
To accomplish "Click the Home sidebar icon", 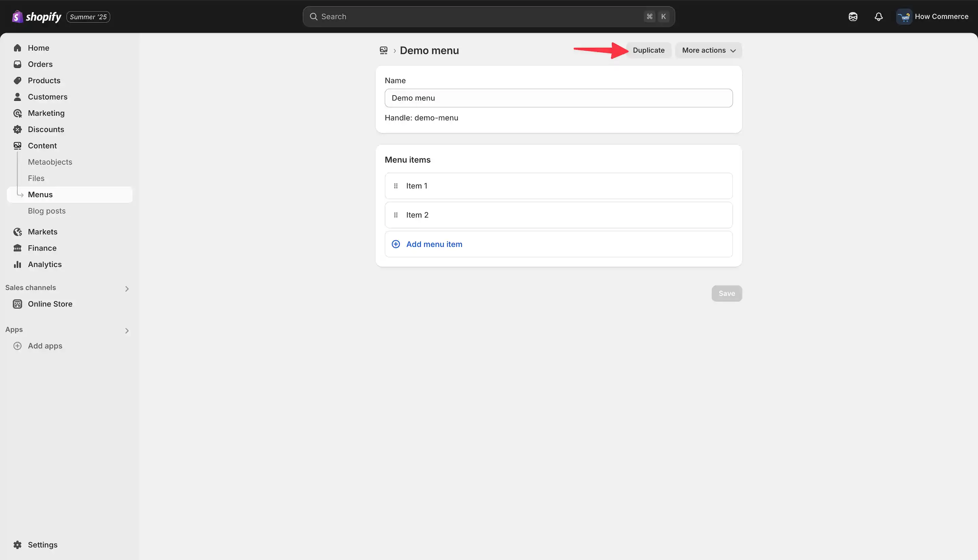I will point(17,48).
